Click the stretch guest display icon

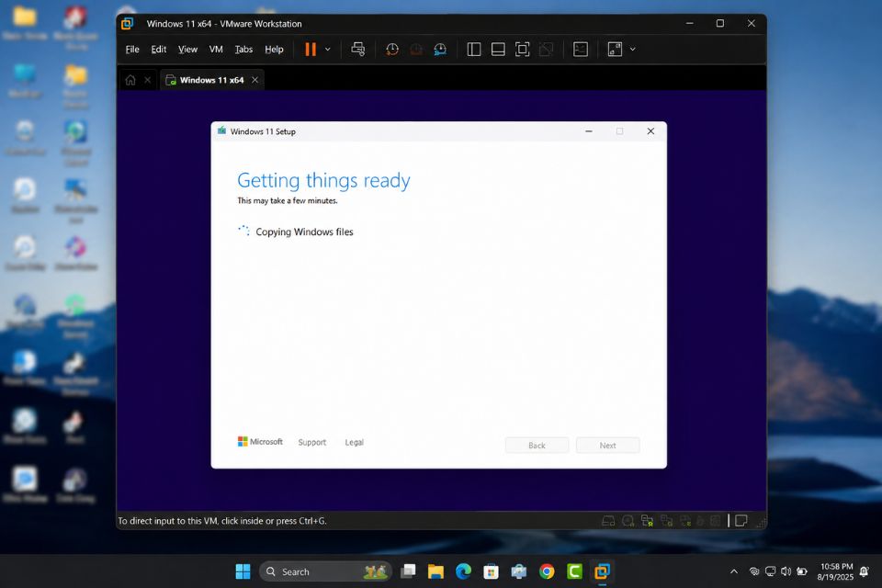pyautogui.click(x=615, y=50)
